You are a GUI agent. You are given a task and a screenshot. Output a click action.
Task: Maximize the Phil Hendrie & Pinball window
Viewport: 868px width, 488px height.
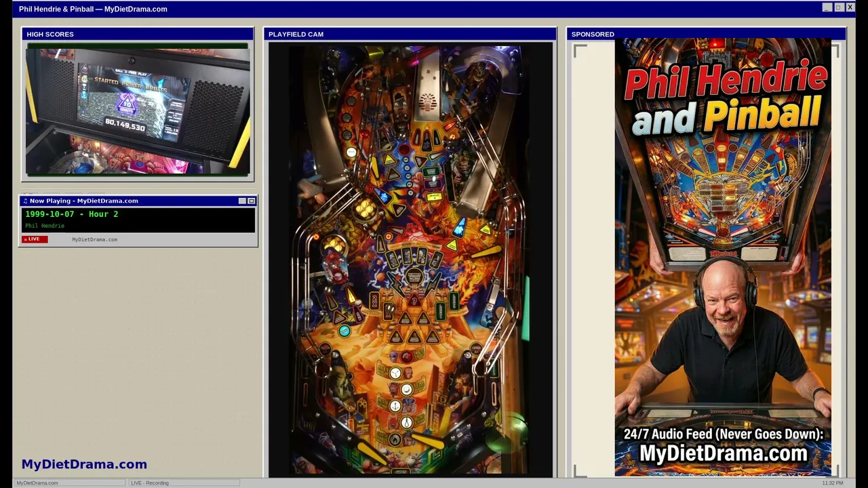pyautogui.click(x=839, y=7)
